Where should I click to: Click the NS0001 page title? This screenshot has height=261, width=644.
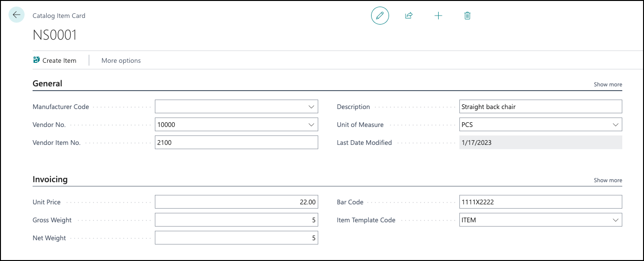tap(55, 35)
